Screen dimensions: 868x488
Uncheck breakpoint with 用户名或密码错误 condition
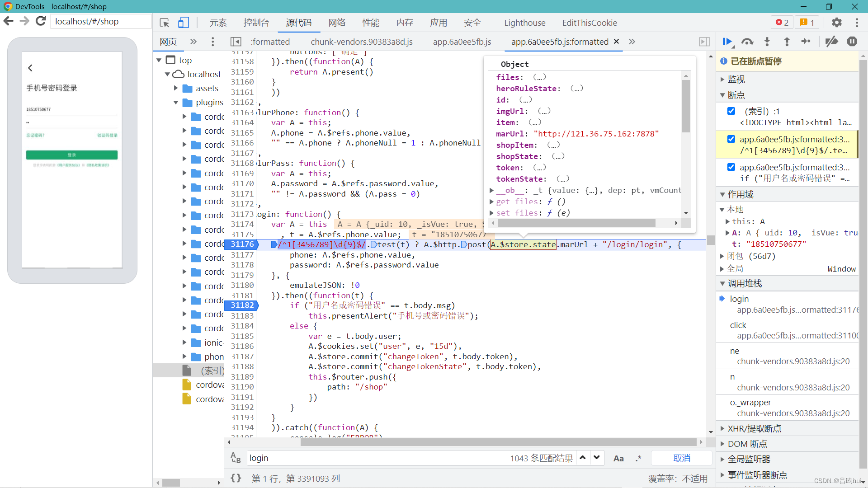[x=731, y=167]
